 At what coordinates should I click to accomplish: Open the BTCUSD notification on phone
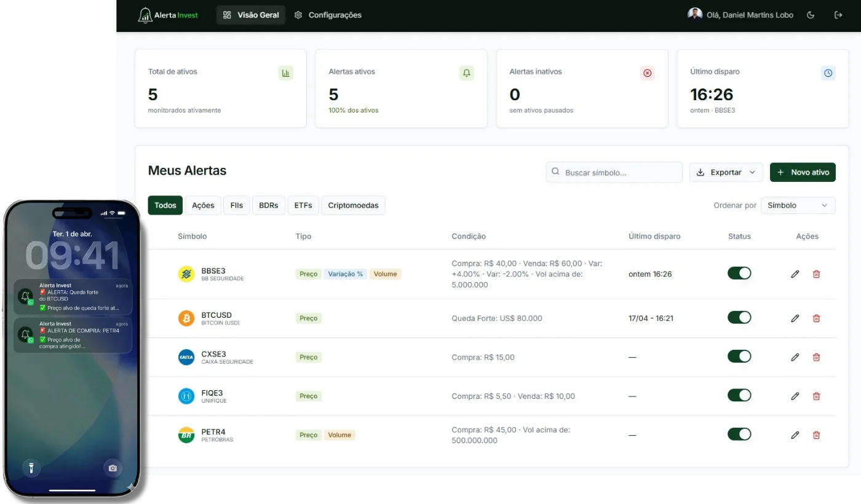pyautogui.click(x=73, y=297)
